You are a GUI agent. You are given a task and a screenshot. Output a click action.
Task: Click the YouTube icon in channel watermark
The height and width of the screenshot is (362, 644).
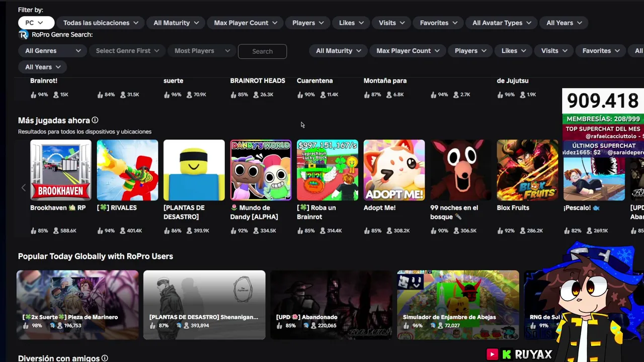pyautogui.click(x=492, y=354)
